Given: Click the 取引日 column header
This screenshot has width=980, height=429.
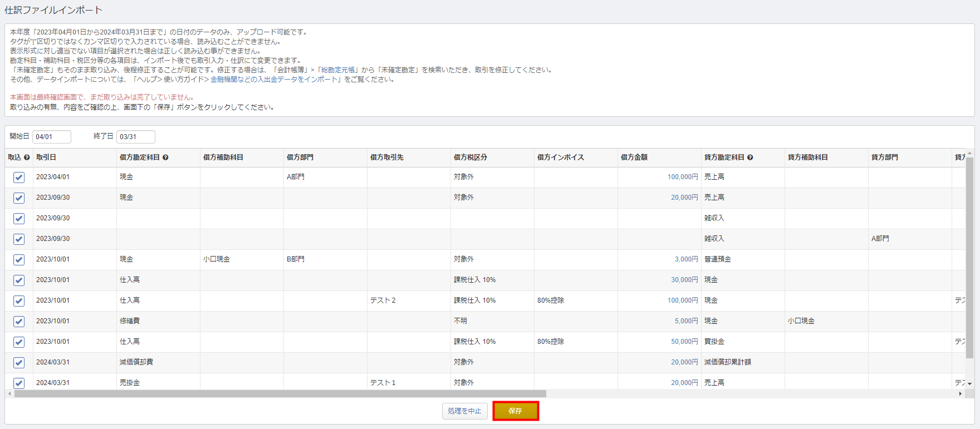Looking at the screenshot, I should (75, 157).
